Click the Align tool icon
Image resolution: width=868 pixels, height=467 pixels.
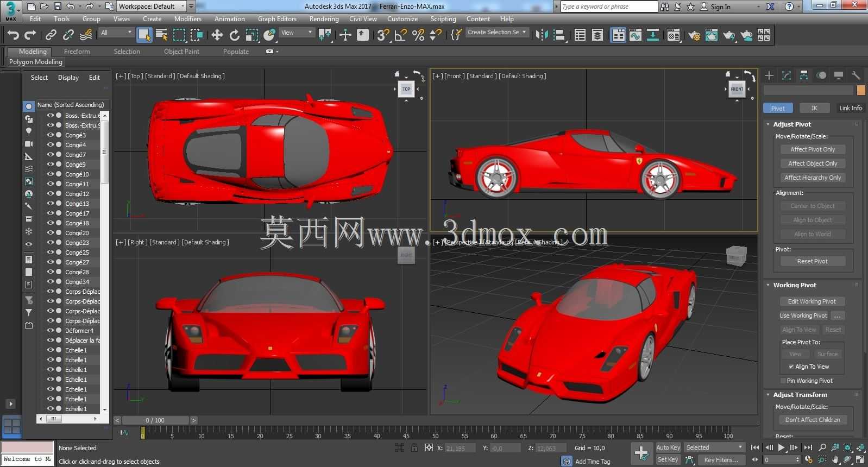pos(559,35)
